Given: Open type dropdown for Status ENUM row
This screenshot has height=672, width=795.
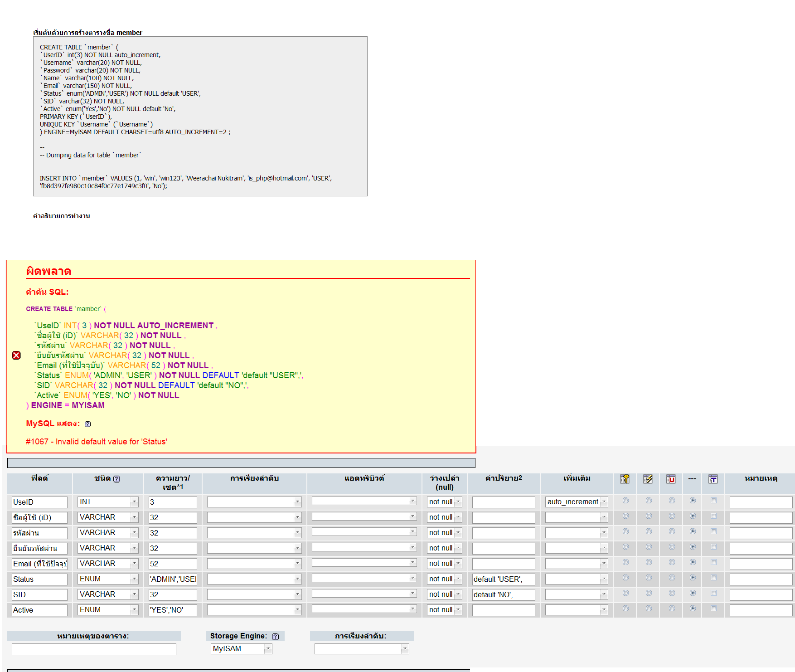Looking at the screenshot, I should [x=108, y=579].
